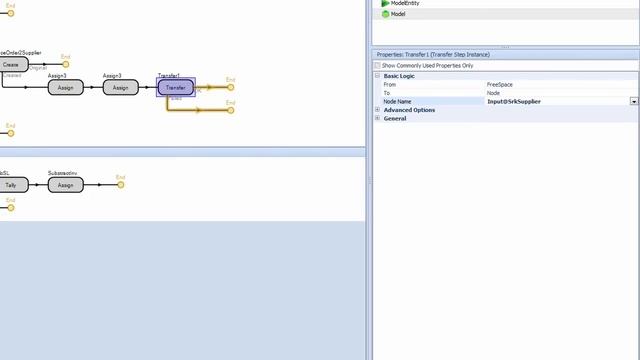Click the Properties: Transfer1 panel header

point(505,54)
